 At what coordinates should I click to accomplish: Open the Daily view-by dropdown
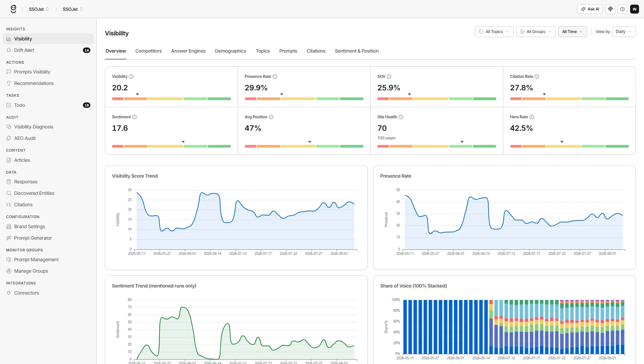(624, 32)
